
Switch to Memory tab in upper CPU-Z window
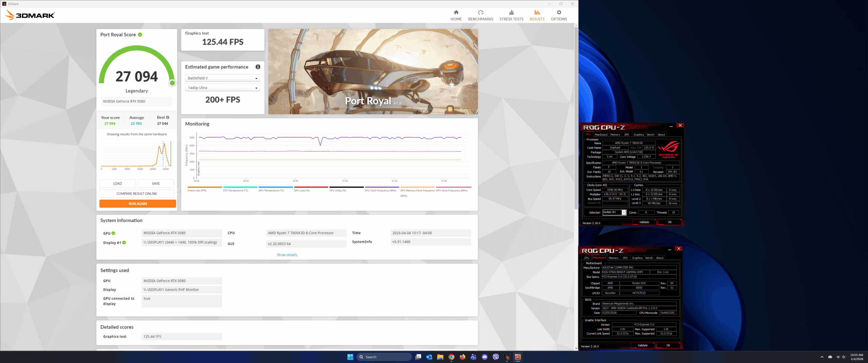tap(615, 135)
